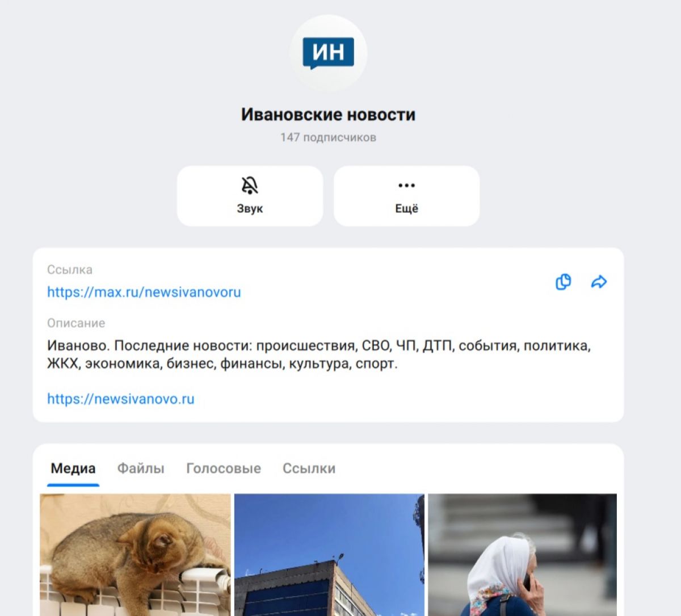Switch to the Голосовые tab

tap(224, 468)
